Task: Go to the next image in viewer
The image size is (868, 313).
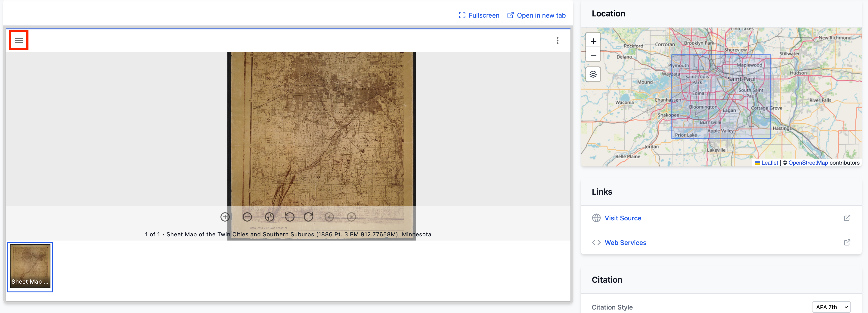Action: 351,217
